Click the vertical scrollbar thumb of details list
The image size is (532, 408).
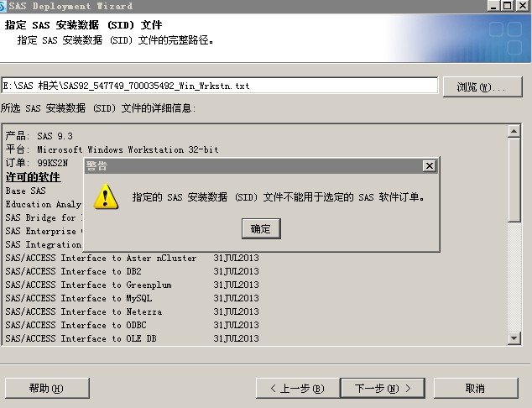tap(514, 180)
